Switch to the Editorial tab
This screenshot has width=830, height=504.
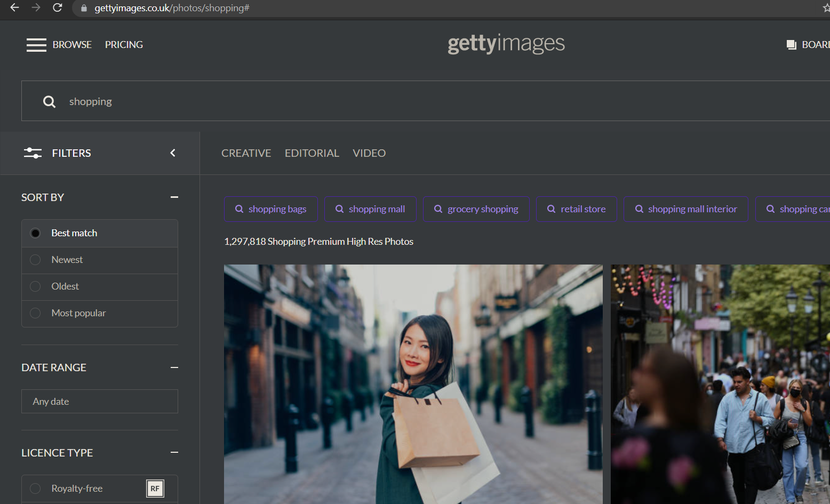[x=312, y=153]
